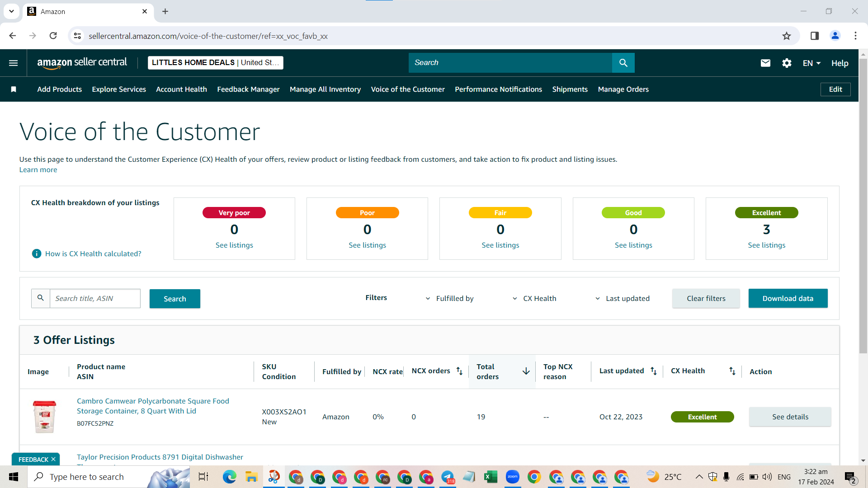The image size is (868, 488).
Task: Sort listings by Total orders arrow
Action: [526, 371]
